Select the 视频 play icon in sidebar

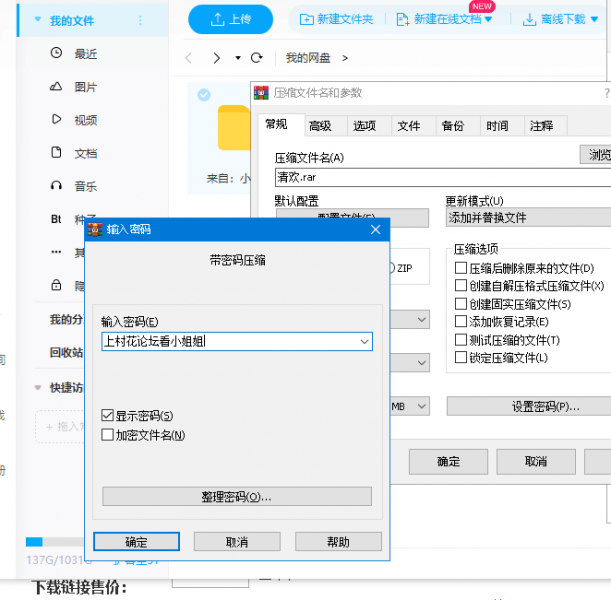tap(56, 120)
